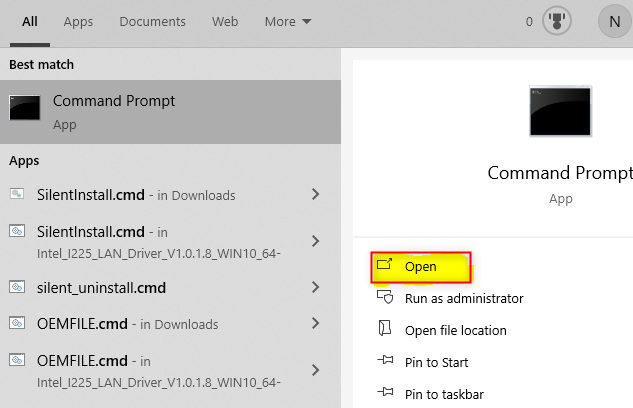The height and width of the screenshot is (408, 633).
Task: Expand the More dropdown
Action: pos(288,21)
